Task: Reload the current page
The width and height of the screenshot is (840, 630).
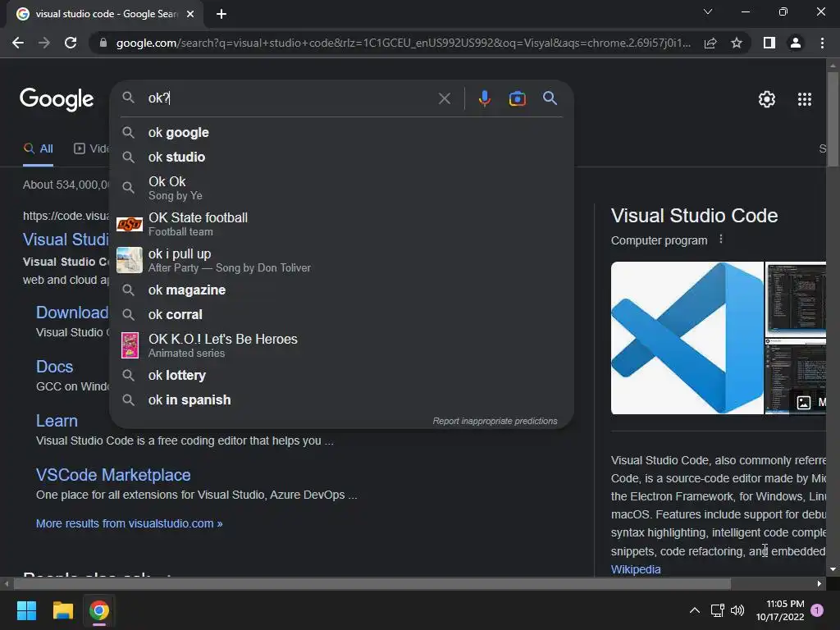Action: click(71, 43)
